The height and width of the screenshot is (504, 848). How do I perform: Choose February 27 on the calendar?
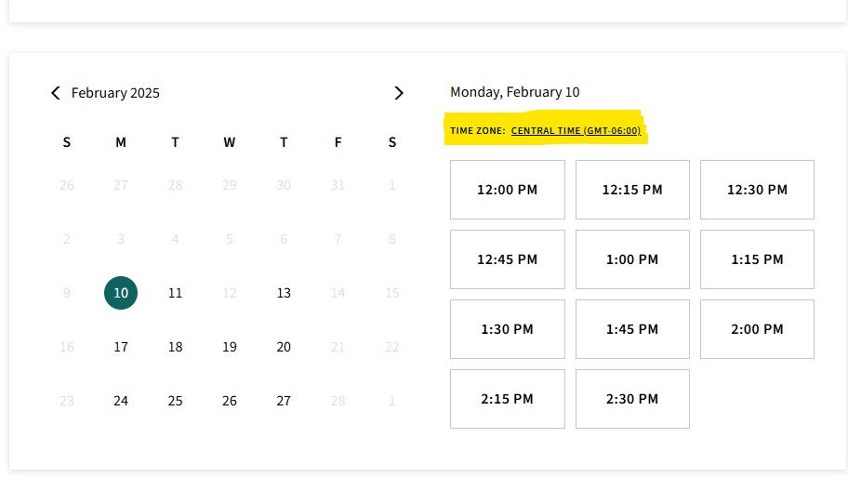(x=284, y=401)
